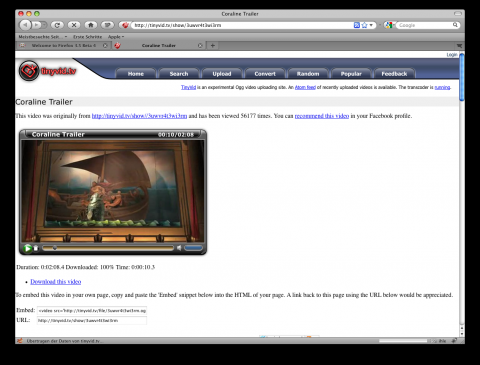Select the Embed snippet text field
The width and height of the screenshot is (480, 365).
click(92, 311)
